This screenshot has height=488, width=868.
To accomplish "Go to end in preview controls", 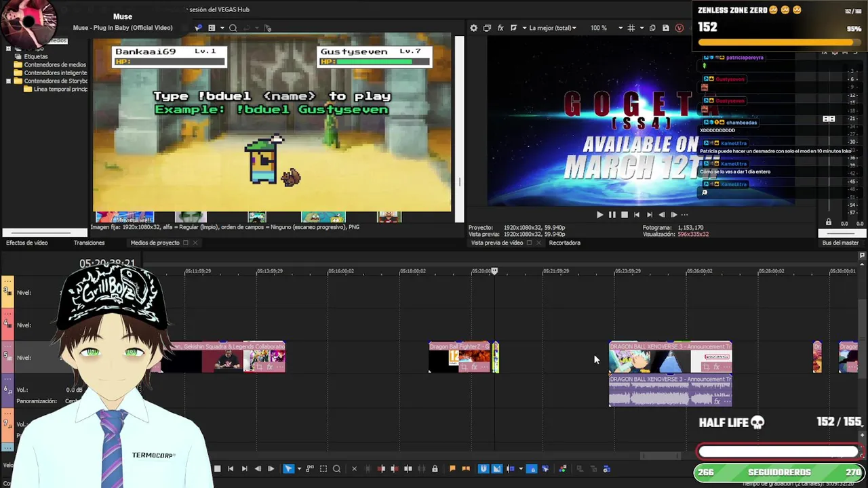I will point(649,215).
